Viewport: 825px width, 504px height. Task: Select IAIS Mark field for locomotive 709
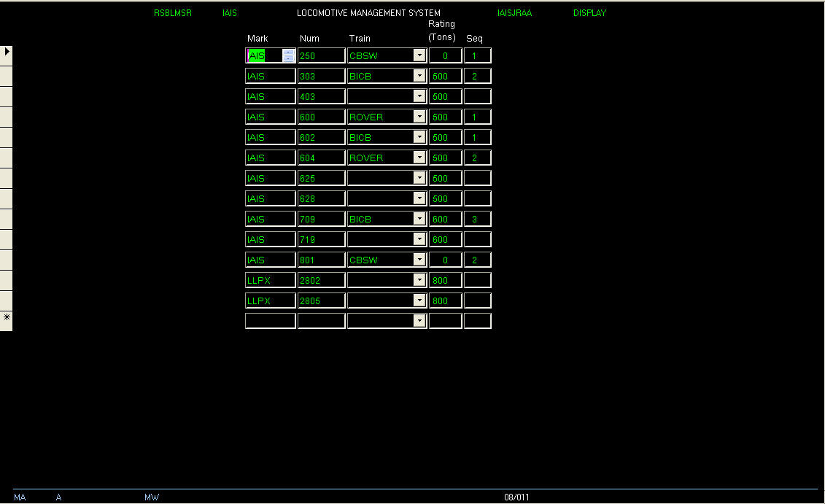point(271,219)
